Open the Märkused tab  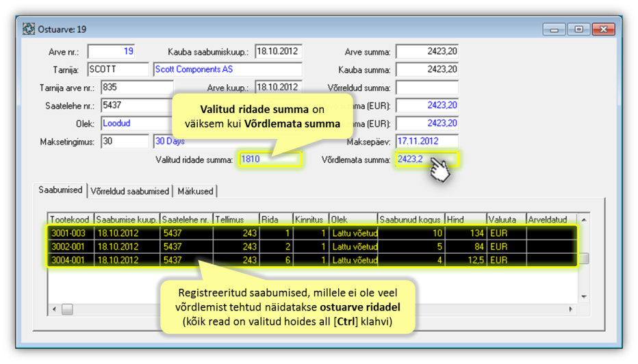[196, 192]
